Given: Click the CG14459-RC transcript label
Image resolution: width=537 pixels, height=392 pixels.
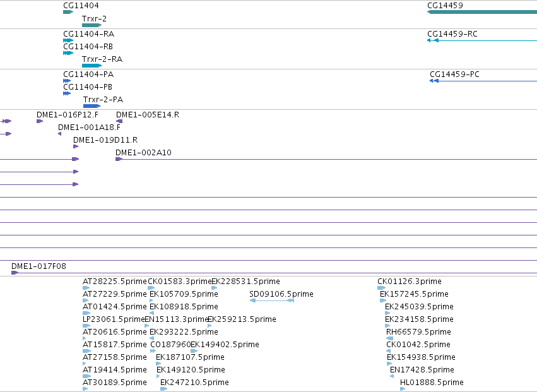Looking at the screenshot, I should (x=452, y=34).
